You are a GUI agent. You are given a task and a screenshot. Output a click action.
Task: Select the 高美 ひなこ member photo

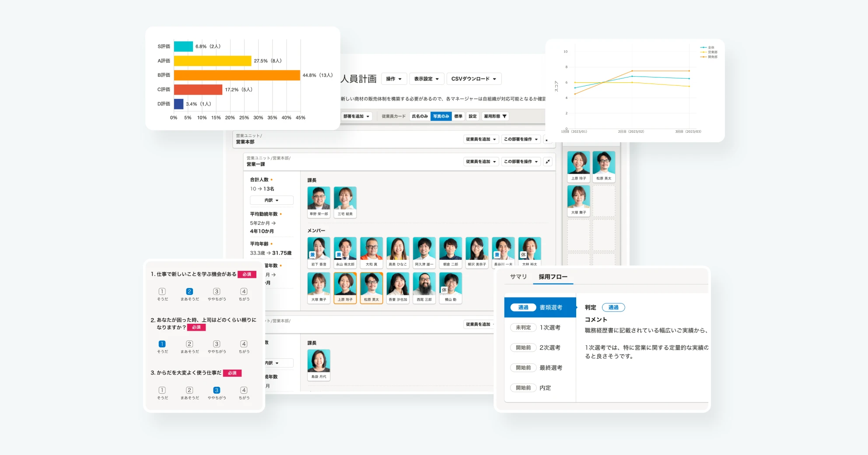pos(398,252)
